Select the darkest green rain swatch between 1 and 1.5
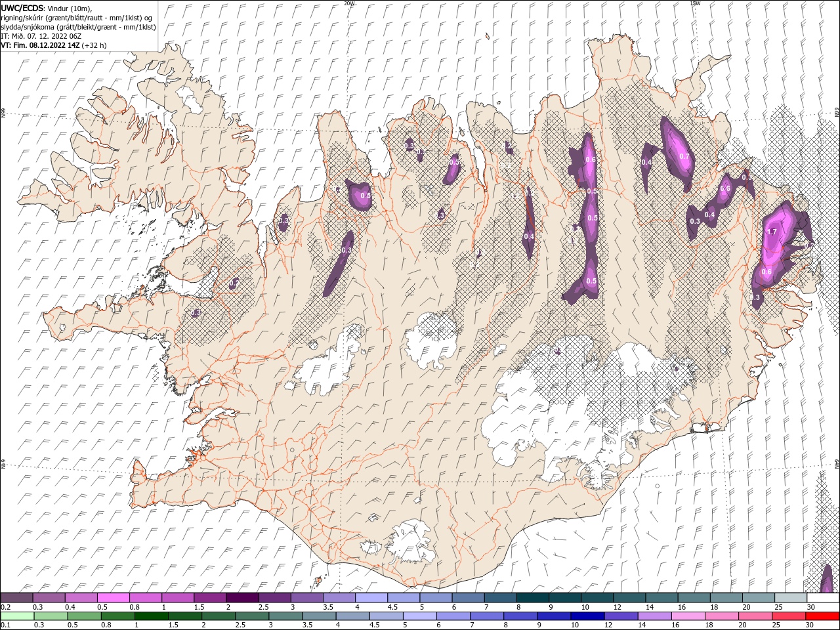This screenshot has width=840, height=630. click(x=152, y=616)
